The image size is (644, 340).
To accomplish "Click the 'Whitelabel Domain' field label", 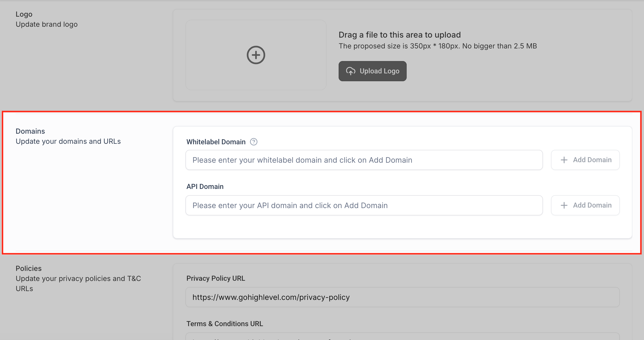I will (x=216, y=142).
